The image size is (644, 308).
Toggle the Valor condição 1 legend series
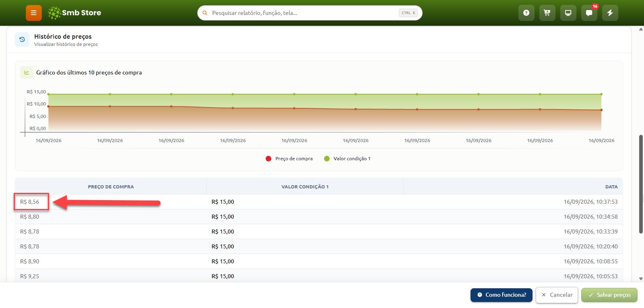[347, 159]
